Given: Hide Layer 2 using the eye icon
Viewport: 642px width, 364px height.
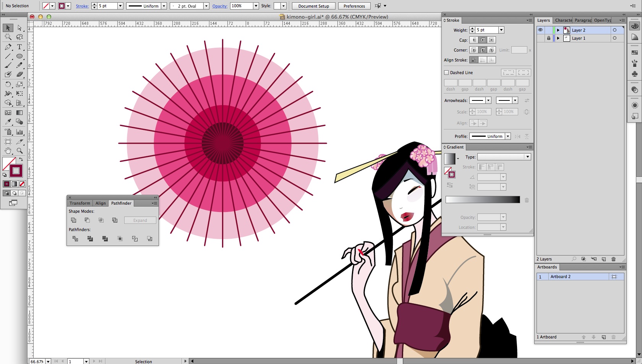Looking at the screenshot, I should pyautogui.click(x=540, y=30).
